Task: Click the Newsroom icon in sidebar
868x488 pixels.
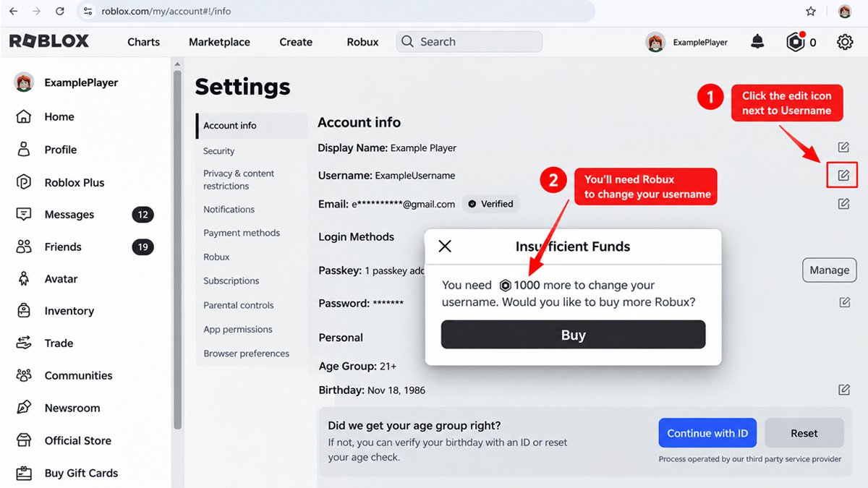Action: coord(24,408)
